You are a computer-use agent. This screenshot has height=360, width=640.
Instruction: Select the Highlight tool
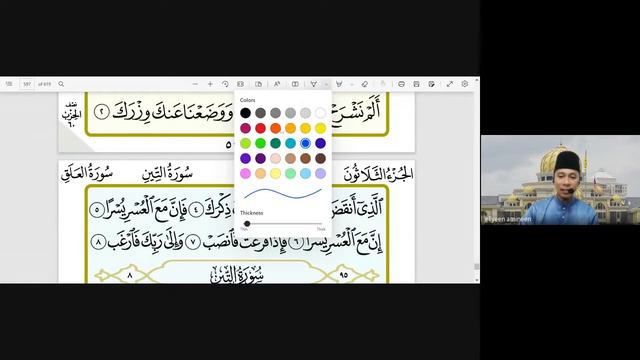(x=339, y=84)
